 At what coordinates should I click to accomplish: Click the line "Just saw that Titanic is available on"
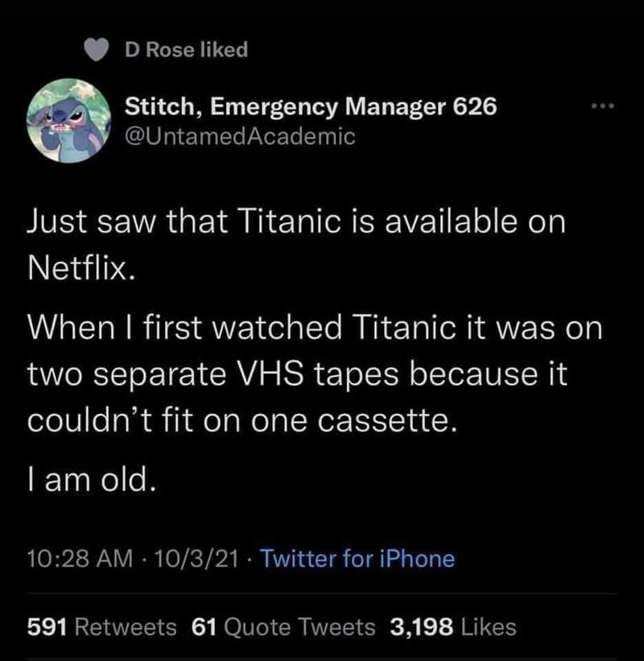(295, 221)
